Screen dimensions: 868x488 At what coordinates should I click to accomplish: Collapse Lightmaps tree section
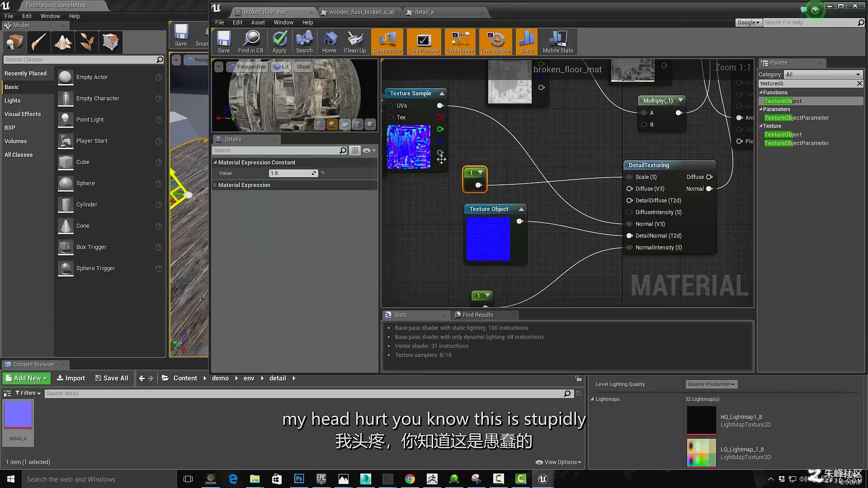click(x=592, y=399)
